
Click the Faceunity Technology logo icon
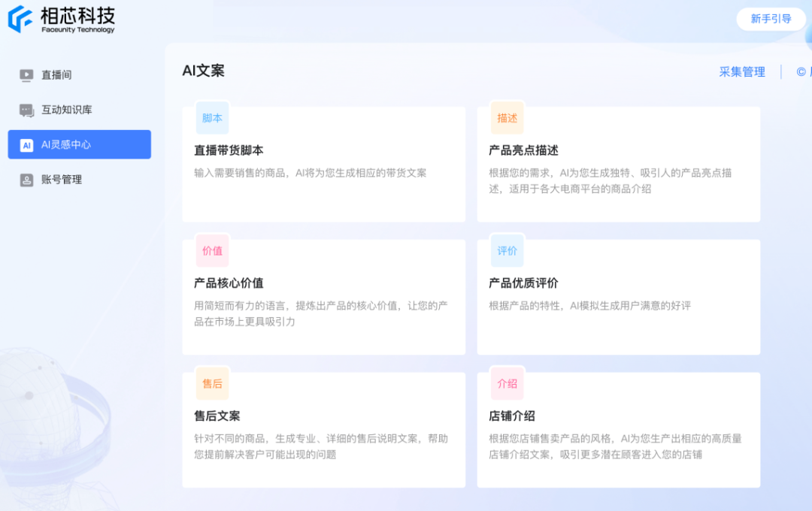point(20,20)
